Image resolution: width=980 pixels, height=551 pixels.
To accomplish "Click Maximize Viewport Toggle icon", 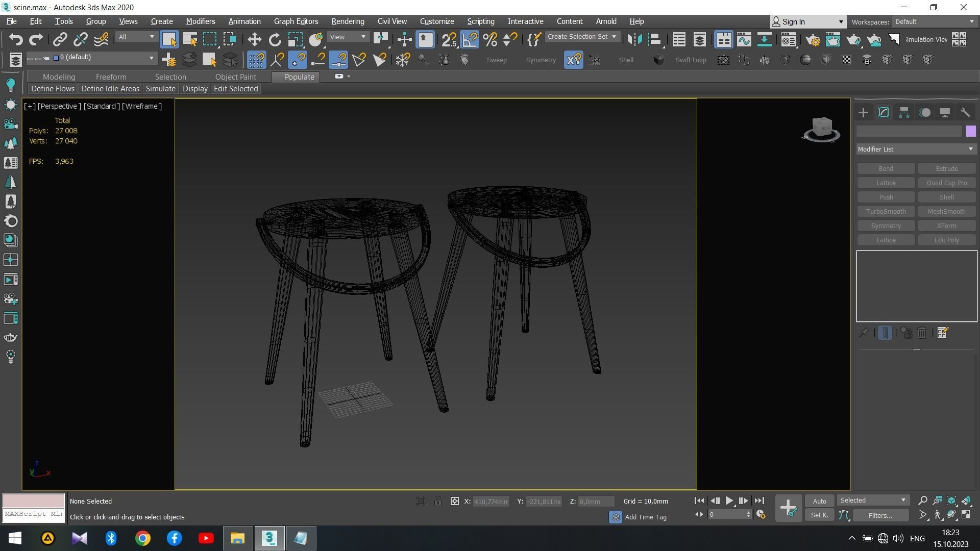I will [966, 515].
